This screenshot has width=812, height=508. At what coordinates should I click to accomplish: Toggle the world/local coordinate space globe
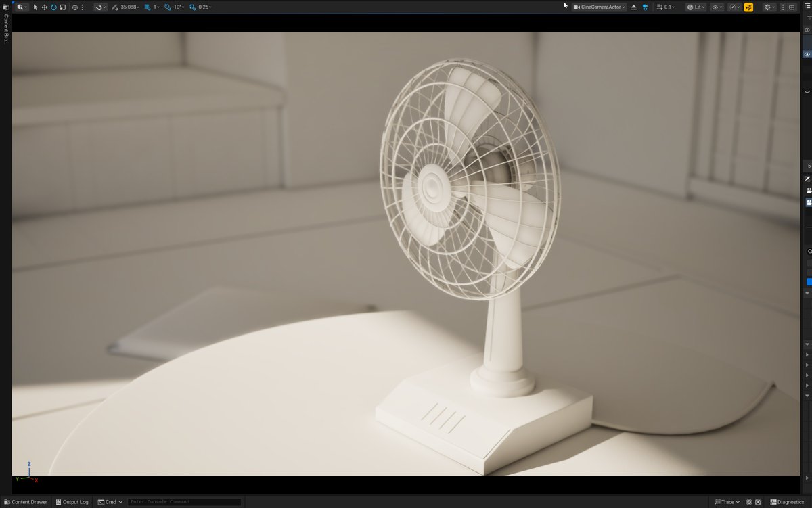(x=75, y=7)
